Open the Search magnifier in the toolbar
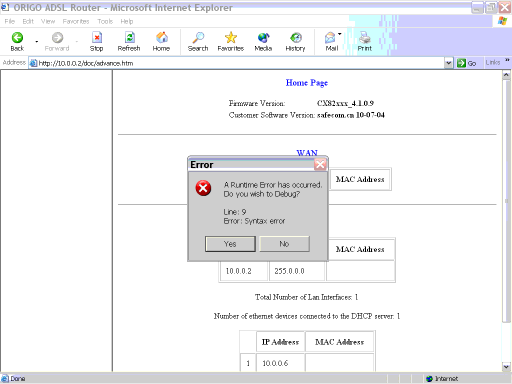The height and width of the screenshot is (384, 512). (198, 37)
